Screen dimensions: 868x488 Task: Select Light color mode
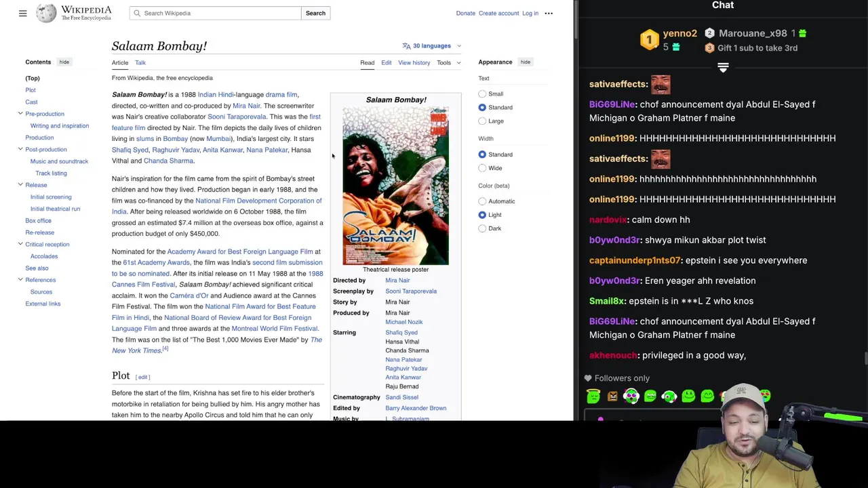pyautogui.click(x=482, y=215)
